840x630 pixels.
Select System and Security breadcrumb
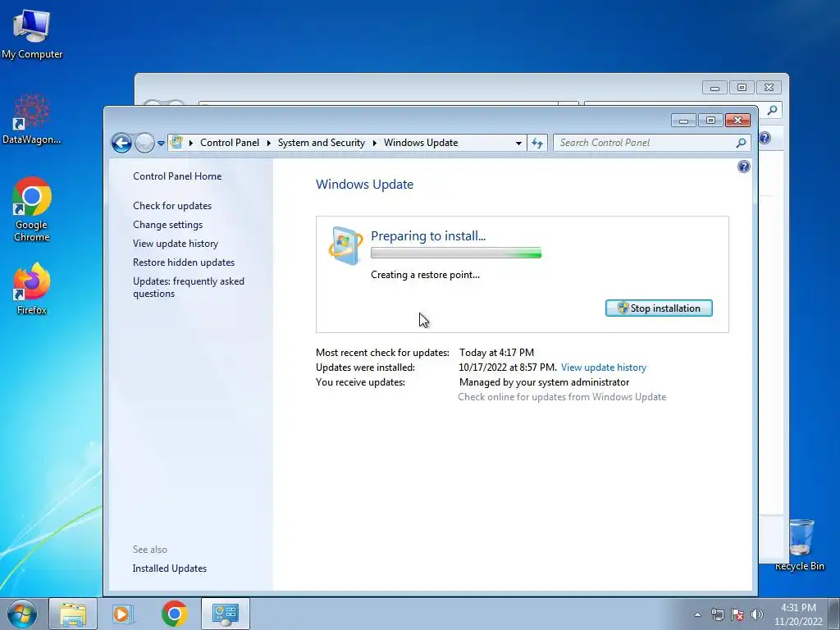322,143
